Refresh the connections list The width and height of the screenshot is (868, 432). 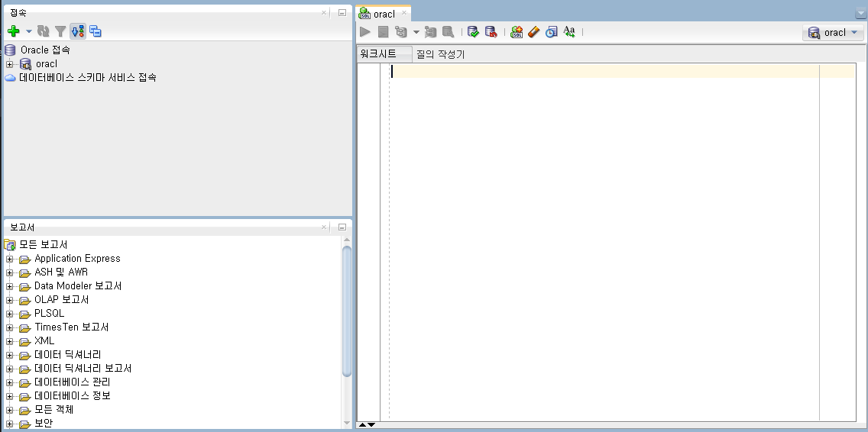44,31
